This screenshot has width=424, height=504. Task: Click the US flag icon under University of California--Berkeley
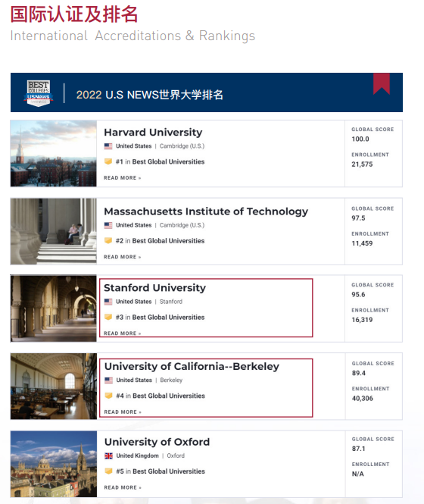click(x=108, y=380)
